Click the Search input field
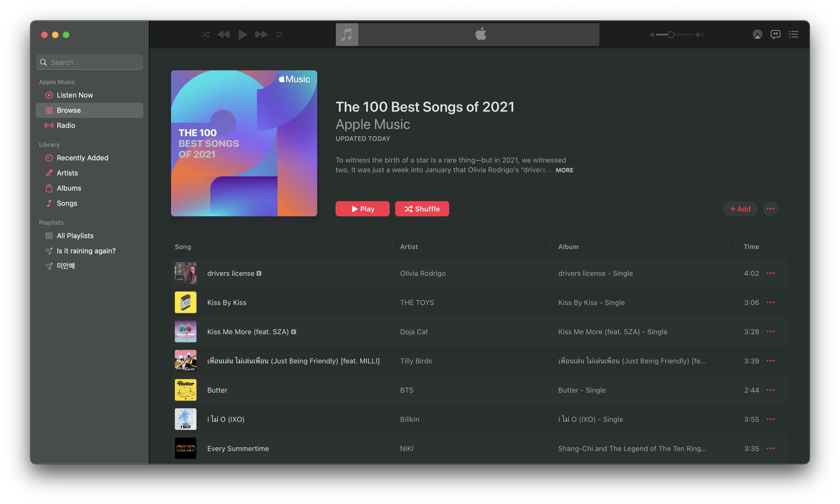This screenshot has width=840, height=504. click(x=90, y=62)
